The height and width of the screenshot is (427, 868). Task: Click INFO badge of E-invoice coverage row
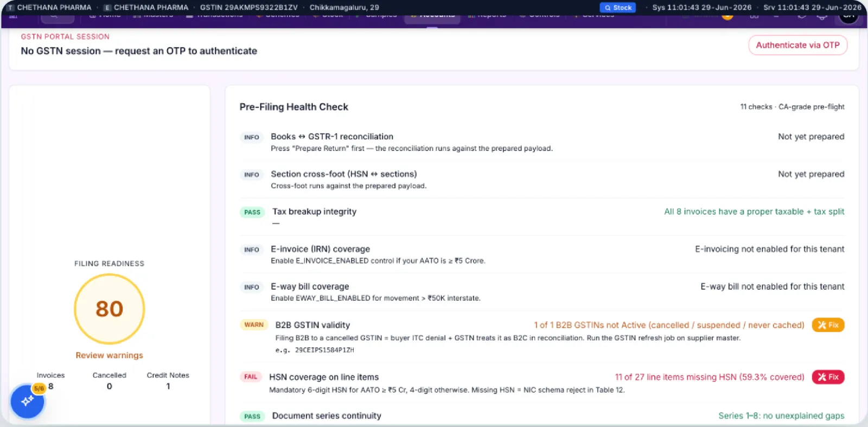point(251,250)
